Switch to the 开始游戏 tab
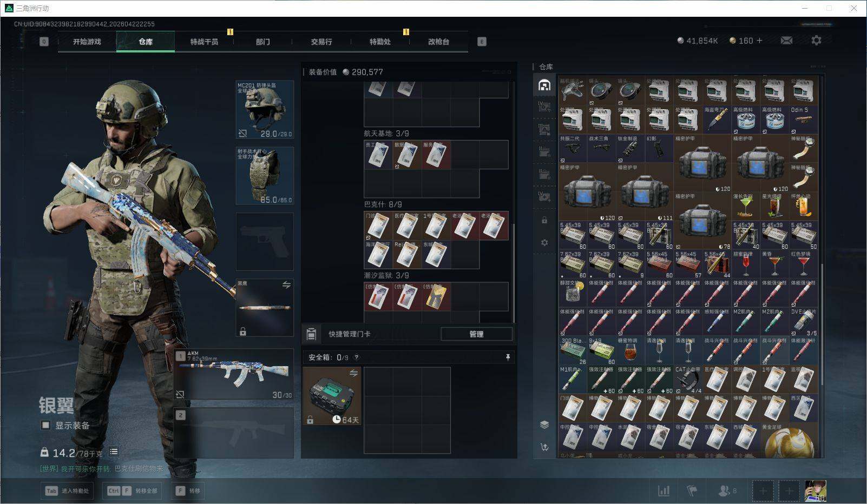The image size is (867, 504). (87, 42)
